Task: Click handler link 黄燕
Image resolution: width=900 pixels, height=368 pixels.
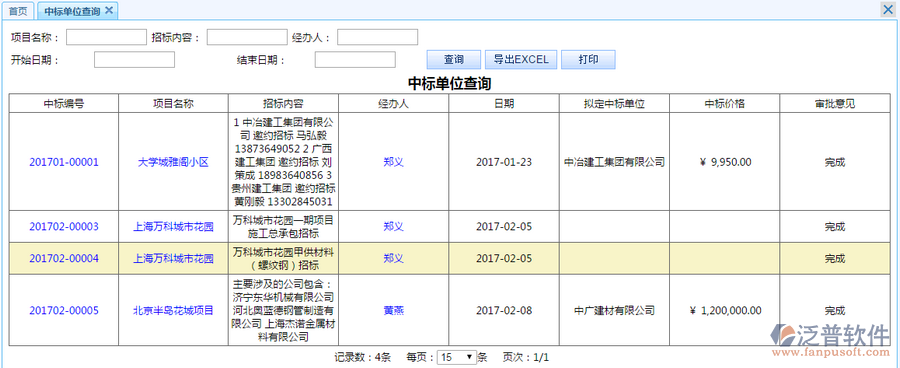Action: pos(394,311)
